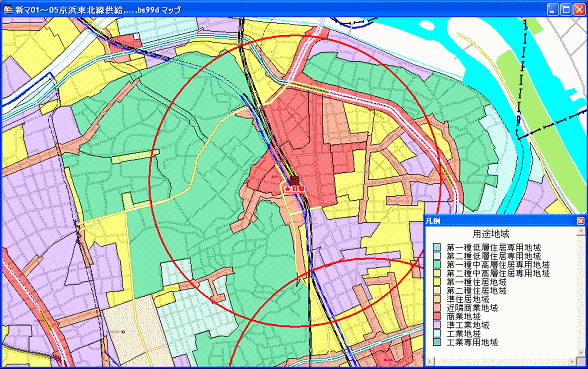Click legend horizontal scrollbar right arrow
This screenshot has width=588, height=369.
(x=573, y=362)
